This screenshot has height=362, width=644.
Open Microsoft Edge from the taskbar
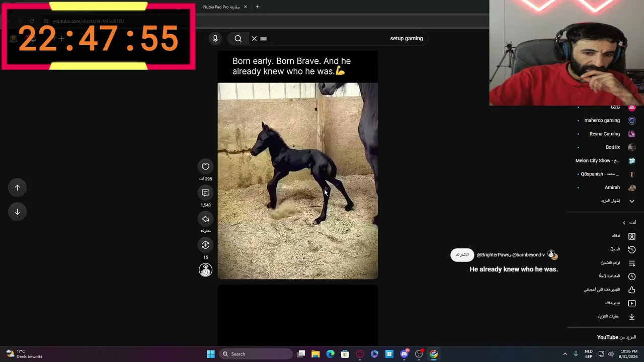330,354
